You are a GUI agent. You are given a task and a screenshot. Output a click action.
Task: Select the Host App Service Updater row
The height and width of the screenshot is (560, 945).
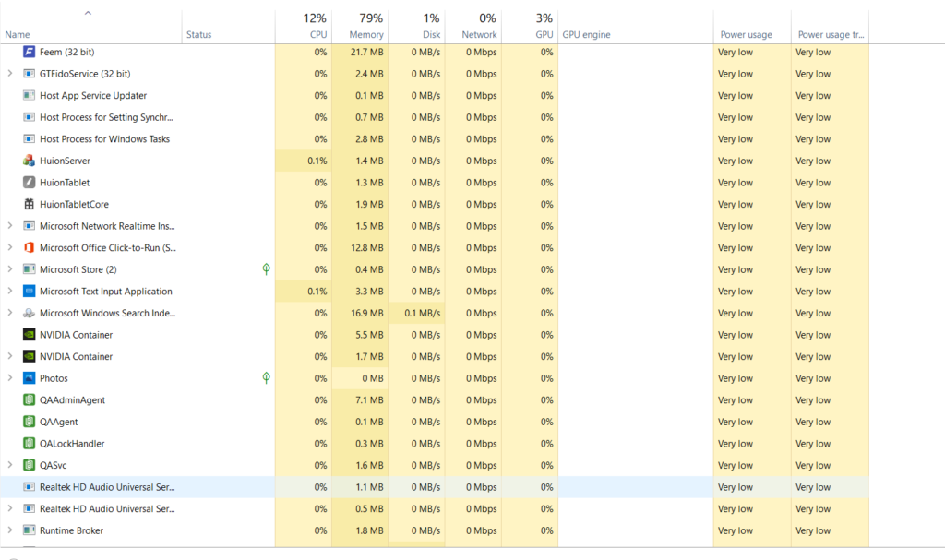[x=92, y=96]
